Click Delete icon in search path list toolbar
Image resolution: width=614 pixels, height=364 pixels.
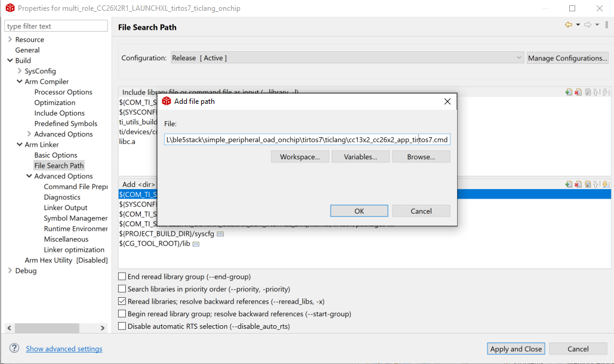[x=578, y=184]
